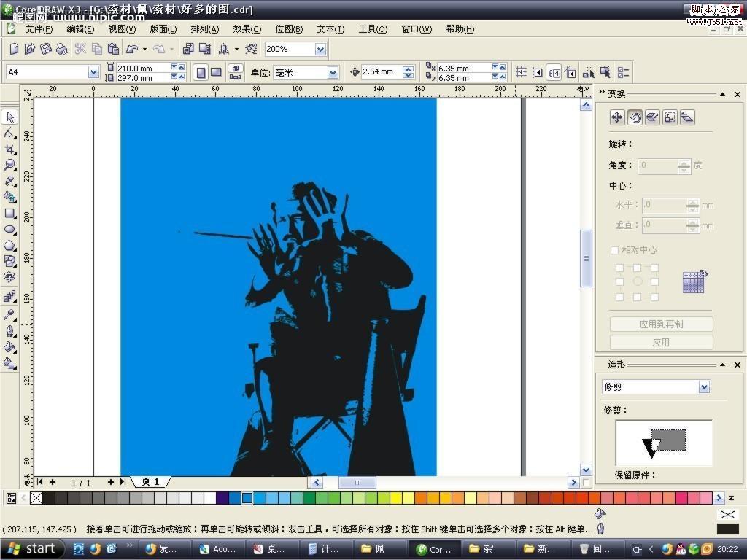This screenshot has width=747, height=560.
Task: Select Size transform icon
Action: (670, 117)
